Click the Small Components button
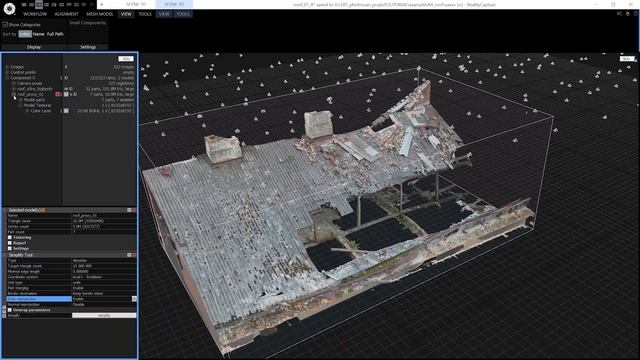 point(87,23)
